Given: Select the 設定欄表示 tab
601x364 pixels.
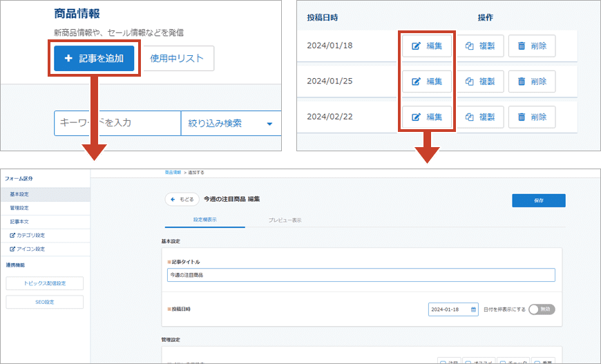Looking at the screenshot, I should 205,220.
